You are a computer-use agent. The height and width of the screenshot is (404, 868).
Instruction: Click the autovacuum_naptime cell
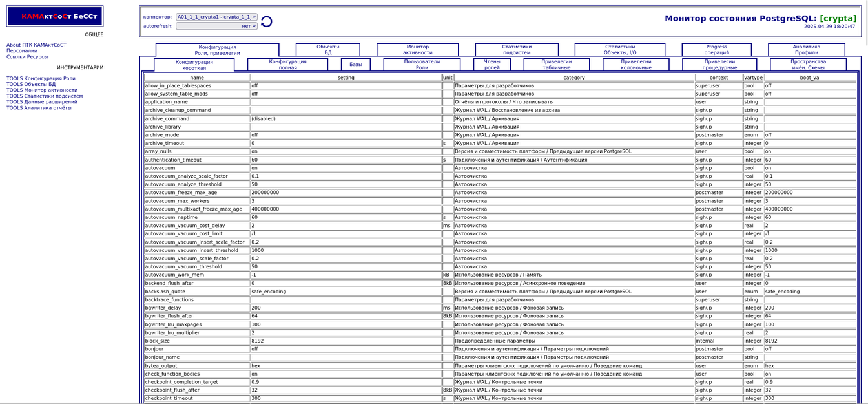197,218
